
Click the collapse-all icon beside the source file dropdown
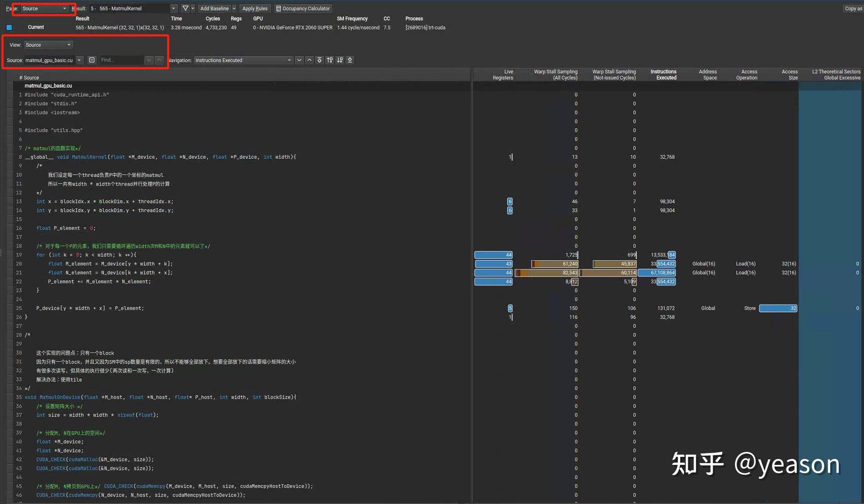(92, 60)
